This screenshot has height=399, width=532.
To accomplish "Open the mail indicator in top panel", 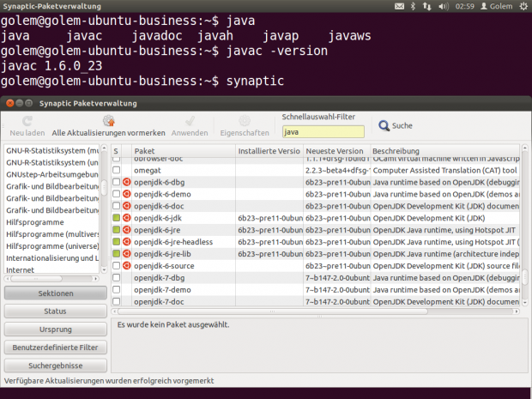I will [399, 6].
